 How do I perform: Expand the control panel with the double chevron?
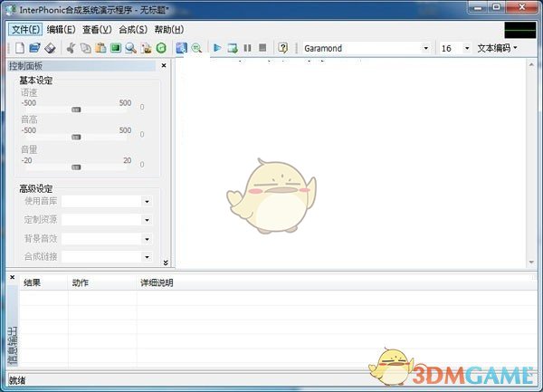click(166, 263)
